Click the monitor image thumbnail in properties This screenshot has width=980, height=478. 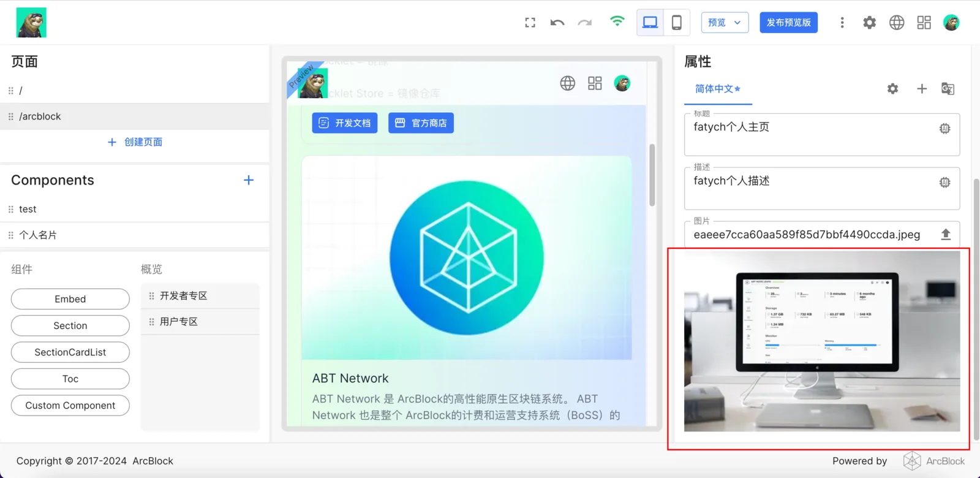click(822, 341)
